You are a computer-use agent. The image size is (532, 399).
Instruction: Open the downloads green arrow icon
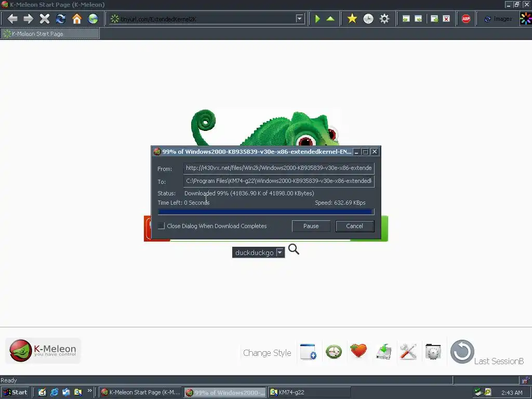[384, 352]
